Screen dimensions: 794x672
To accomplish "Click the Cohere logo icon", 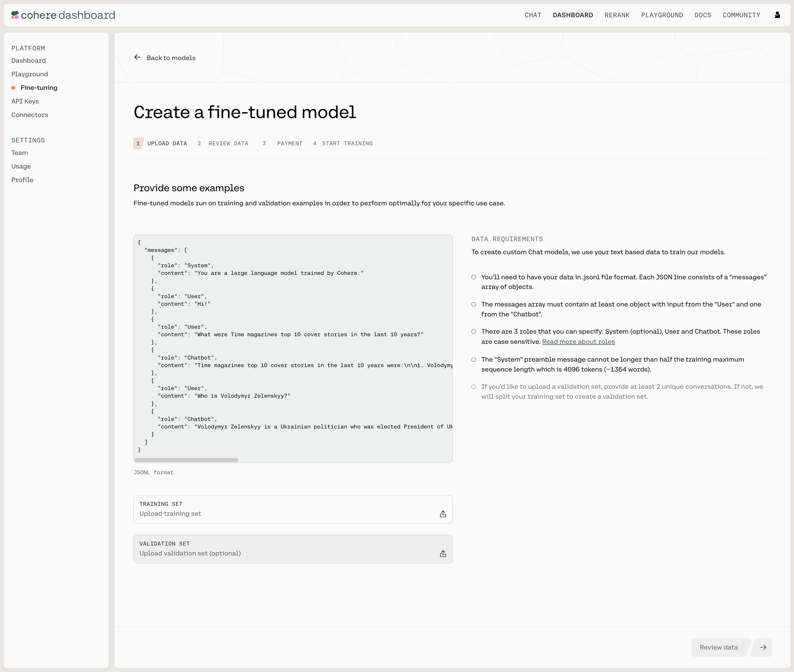I will coord(15,15).
